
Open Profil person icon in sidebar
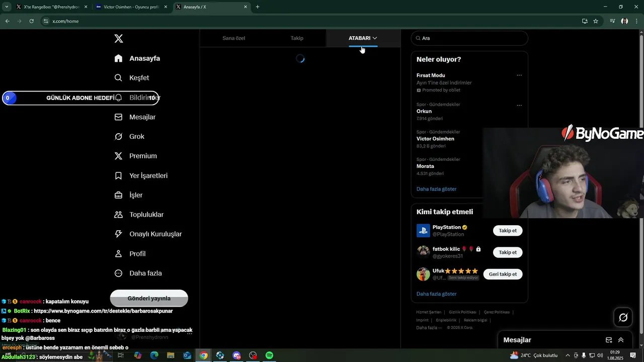118,254
